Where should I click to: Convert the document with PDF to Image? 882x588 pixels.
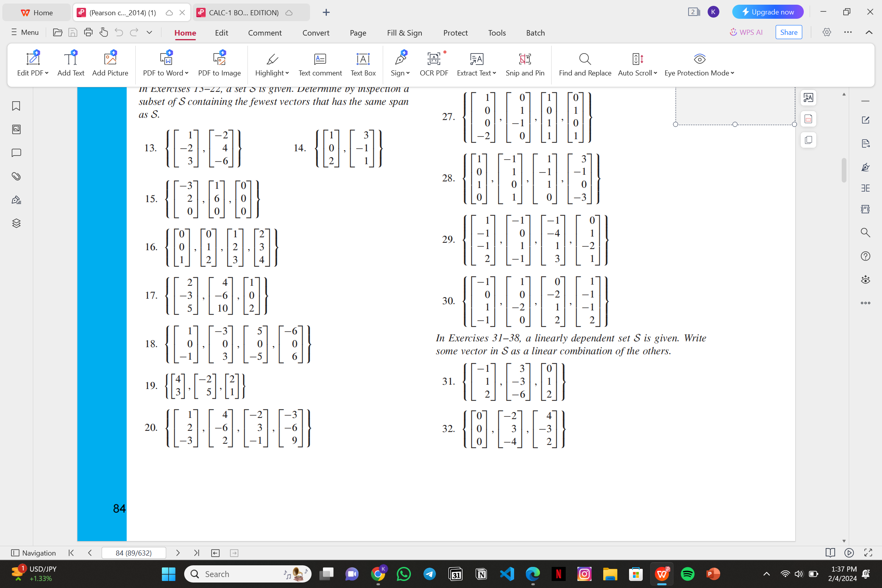pyautogui.click(x=219, y=65)
